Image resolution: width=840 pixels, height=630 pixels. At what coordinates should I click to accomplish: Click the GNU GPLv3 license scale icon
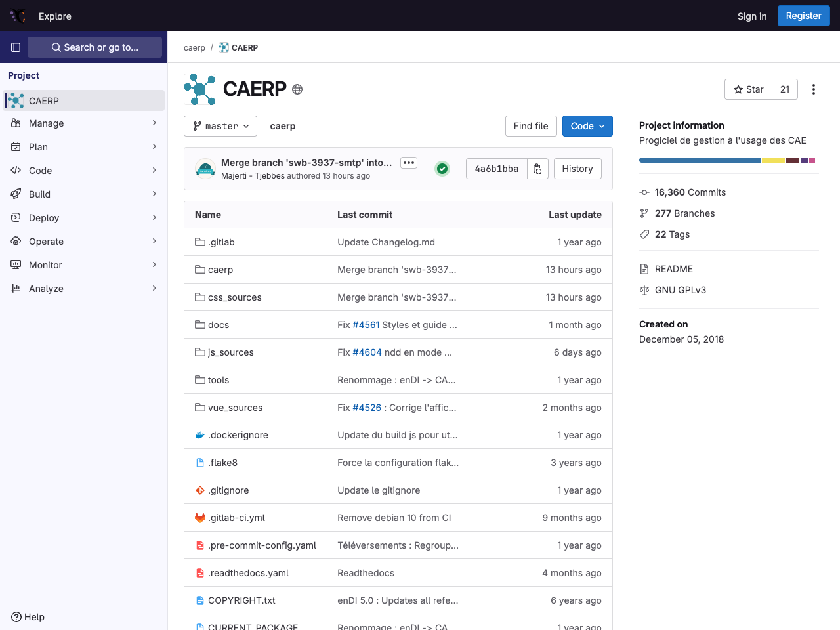click(644, 290)
